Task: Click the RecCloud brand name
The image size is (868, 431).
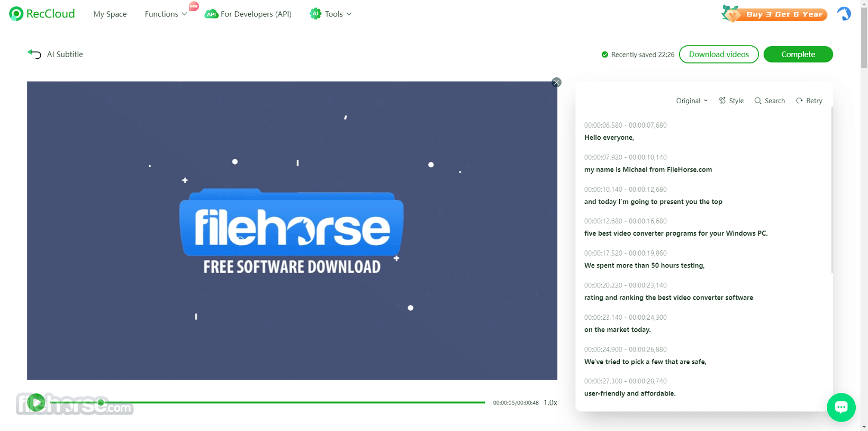Action: click(x=51, y=14)
